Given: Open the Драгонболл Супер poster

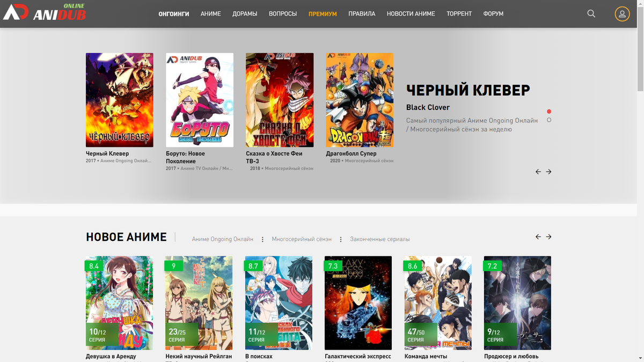Looking at the screenshot, I should 360,100.
